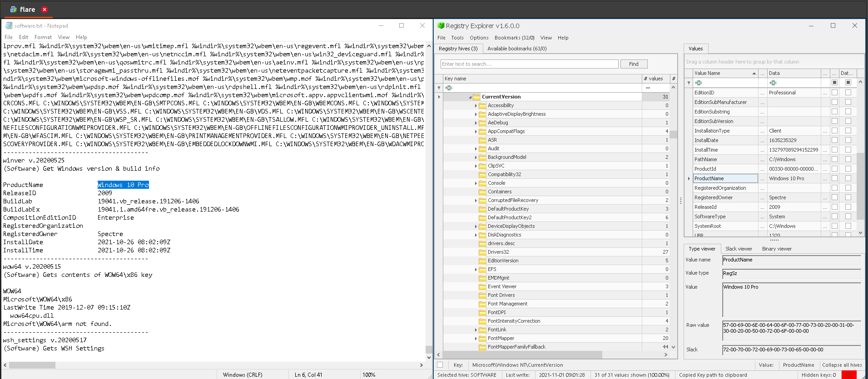Open Registry Explorer Tools menu
868x379 pixels.
point(457,38)
